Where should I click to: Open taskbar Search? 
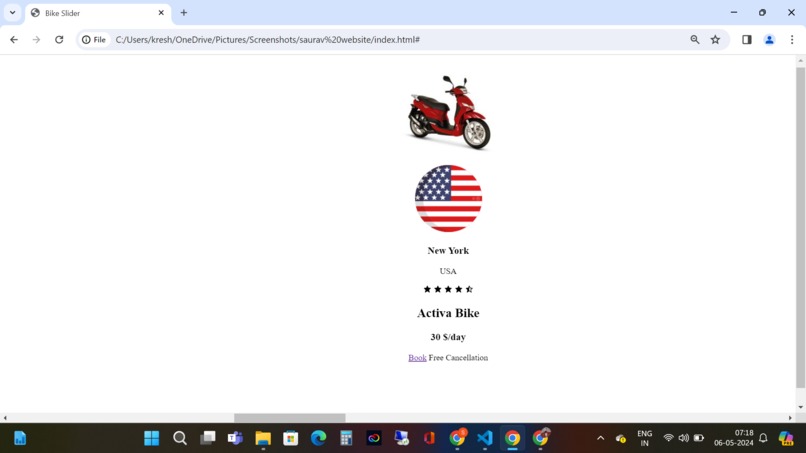179,438
